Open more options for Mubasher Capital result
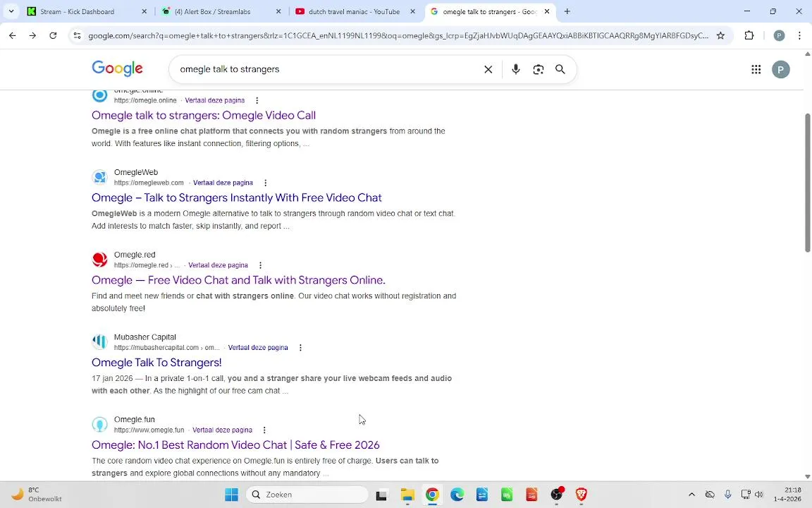This screenshot has width=812, height=508. coord(300,348)
